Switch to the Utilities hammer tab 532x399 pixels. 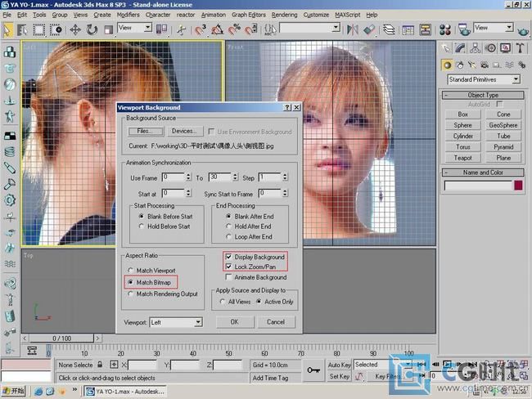coord(520,48)
